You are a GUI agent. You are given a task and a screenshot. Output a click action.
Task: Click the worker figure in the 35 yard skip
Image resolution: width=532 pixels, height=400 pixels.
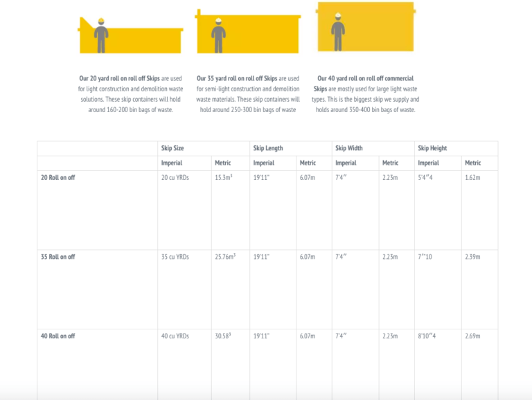coord(219,34)
